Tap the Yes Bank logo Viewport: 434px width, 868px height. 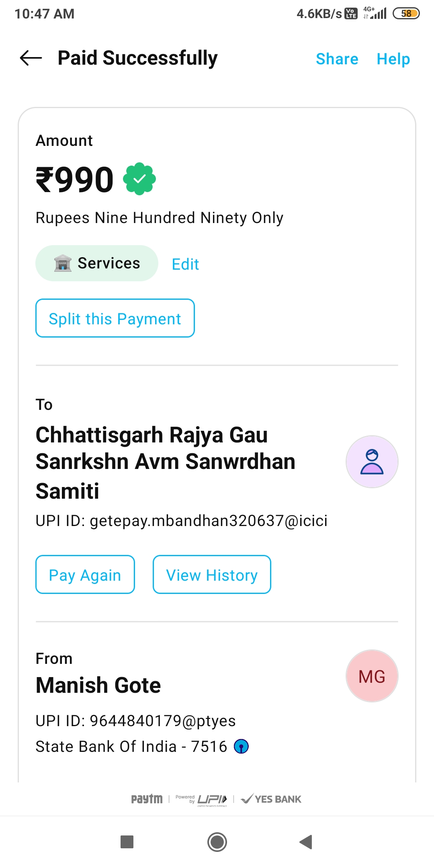point(271,799)
